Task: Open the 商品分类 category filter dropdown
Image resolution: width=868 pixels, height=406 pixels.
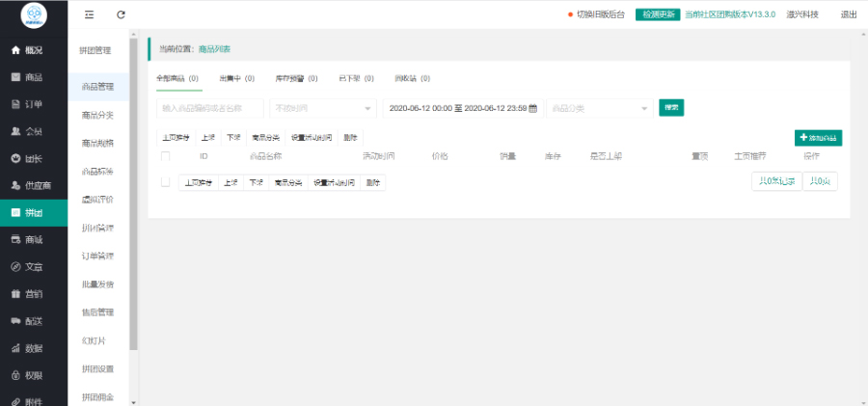Action: click(x=600, y=109)
